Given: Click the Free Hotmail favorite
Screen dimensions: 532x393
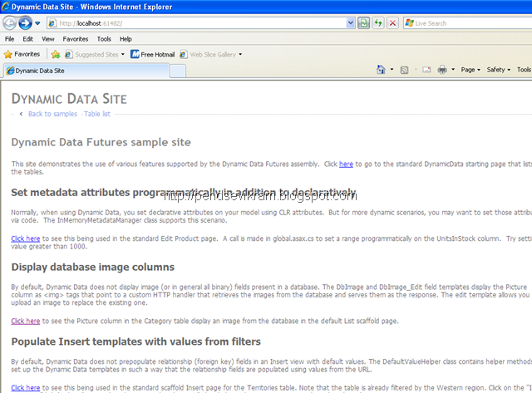Looking at the screenshot, I should pos(153,54).
